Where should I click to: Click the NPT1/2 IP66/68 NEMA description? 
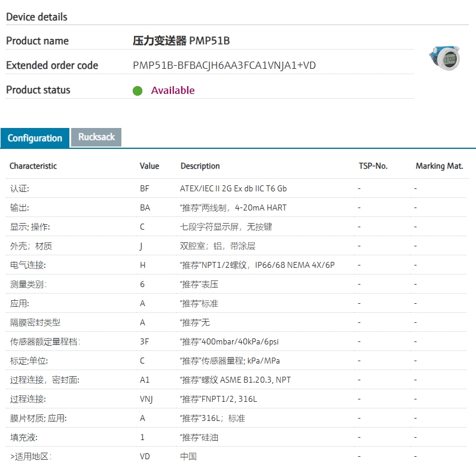(x=257, y=265)
